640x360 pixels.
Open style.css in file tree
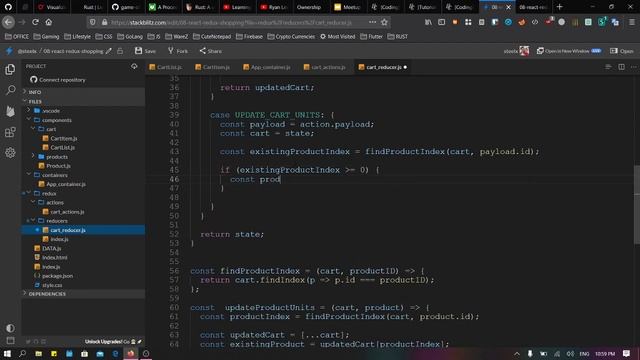pos(52,285)
